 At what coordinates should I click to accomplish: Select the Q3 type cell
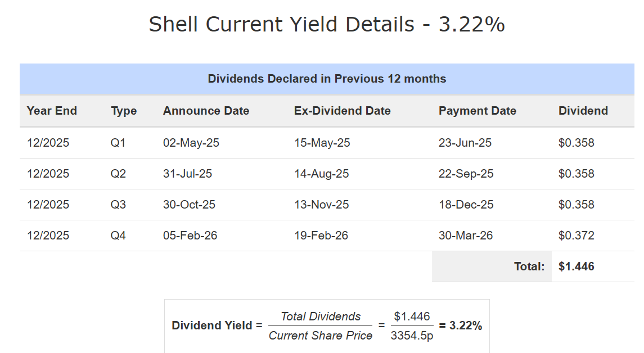[118, 205]
